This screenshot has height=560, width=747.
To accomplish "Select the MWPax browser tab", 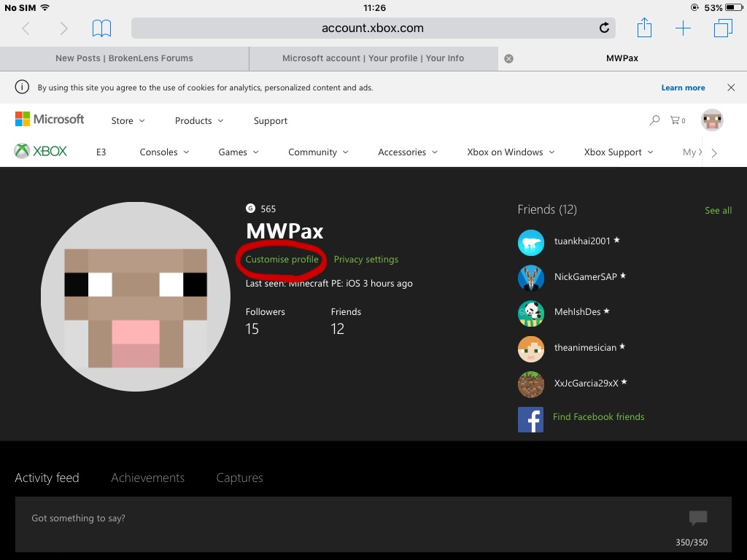I will pyautogui.click(x=622, y=58).
